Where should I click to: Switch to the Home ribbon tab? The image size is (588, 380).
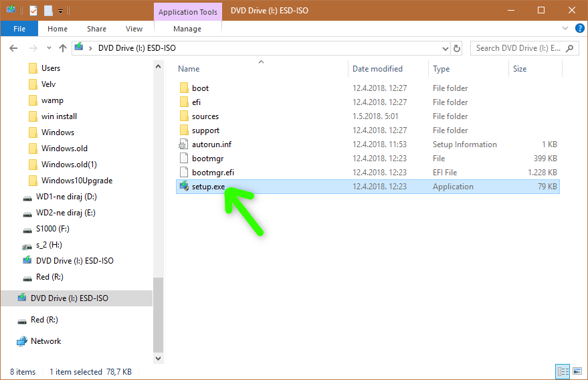58,29
